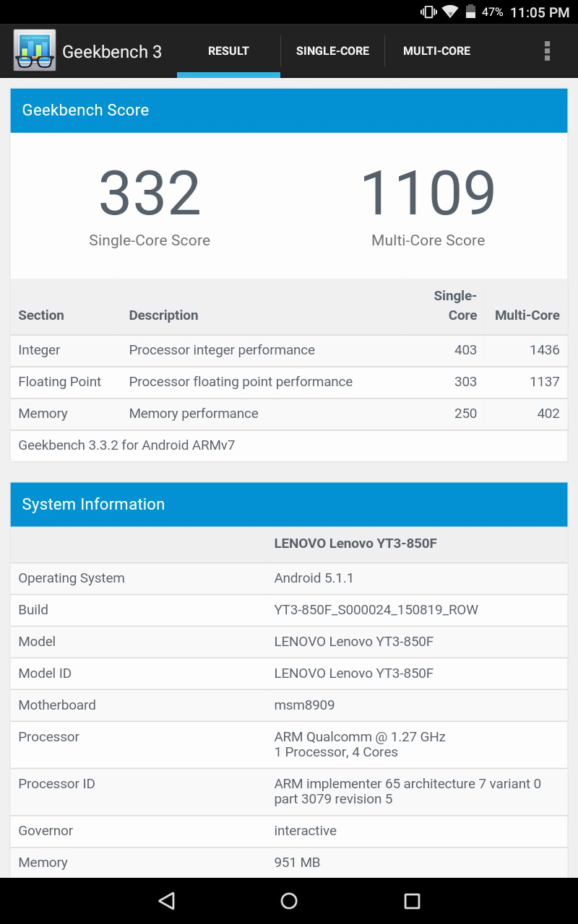The height and width of the screenshot is (924, 578).
Task: Tap the Geekbench Score section header
Action: pos(289,110)
